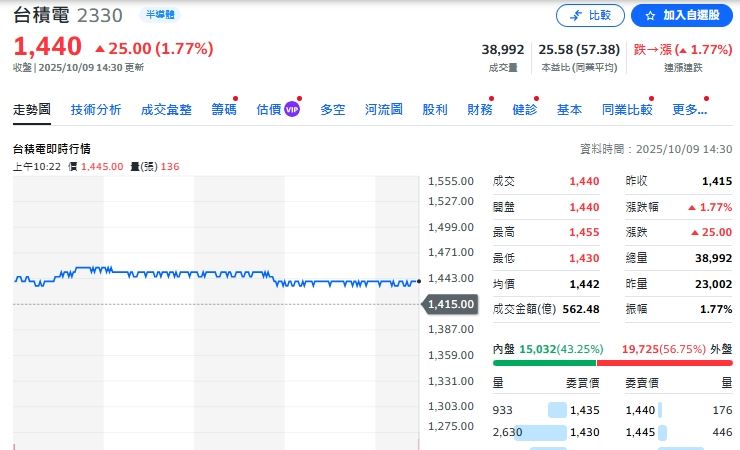Screen dimensions: 740x450
Task: Open the 股利 dividends tab
Action: [x=435, y=110]
